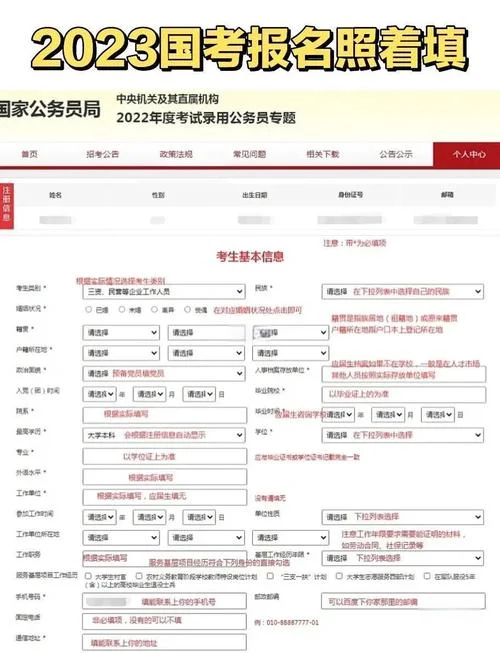Switch to the 相关下载 tab

tap(323, 154)
